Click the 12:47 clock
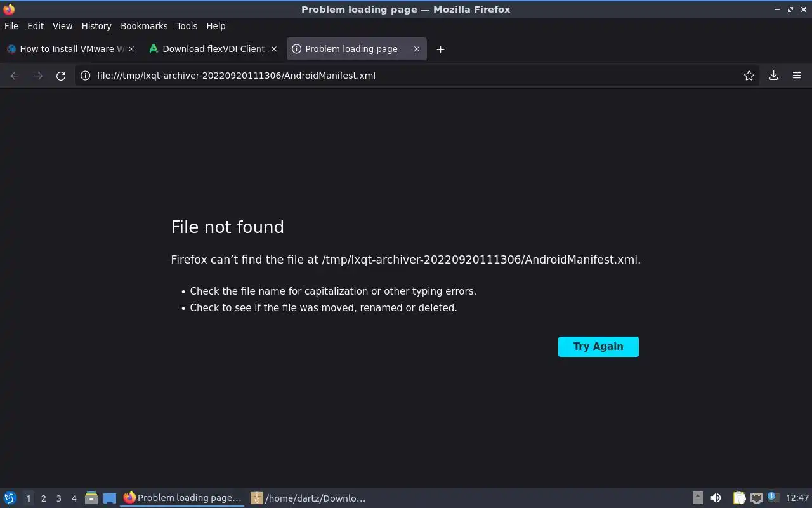This screenshot has width=812, height=508. point(797,498)
